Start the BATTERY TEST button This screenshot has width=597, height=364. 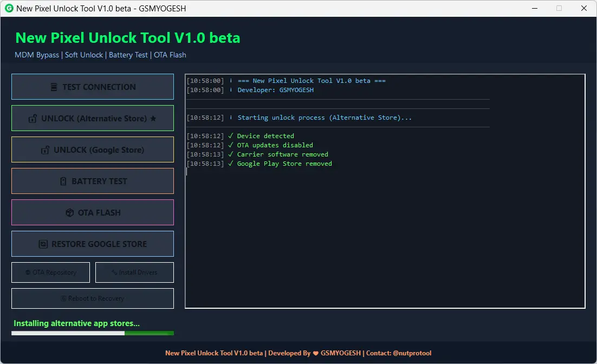coord(93,181)
